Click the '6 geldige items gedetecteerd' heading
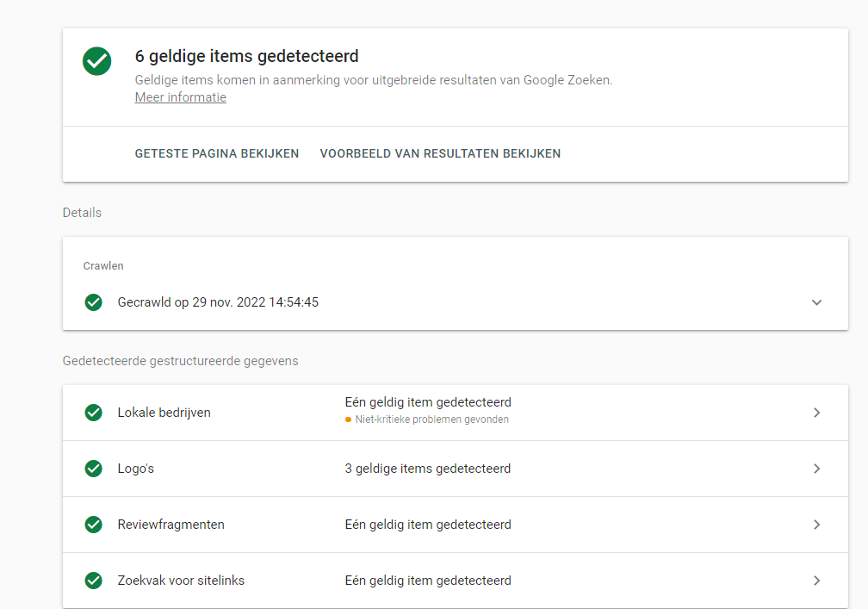868x609 pixels. [247, 57]
